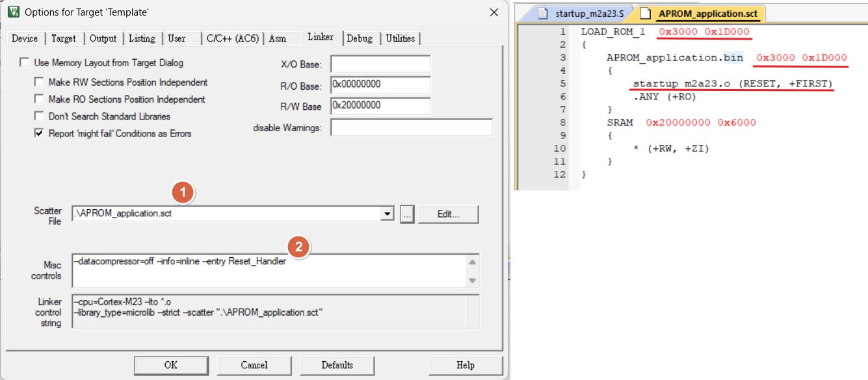Check Make RO Sections Position Independent
The width and height of the screenshot is (868, 380).
38,99
